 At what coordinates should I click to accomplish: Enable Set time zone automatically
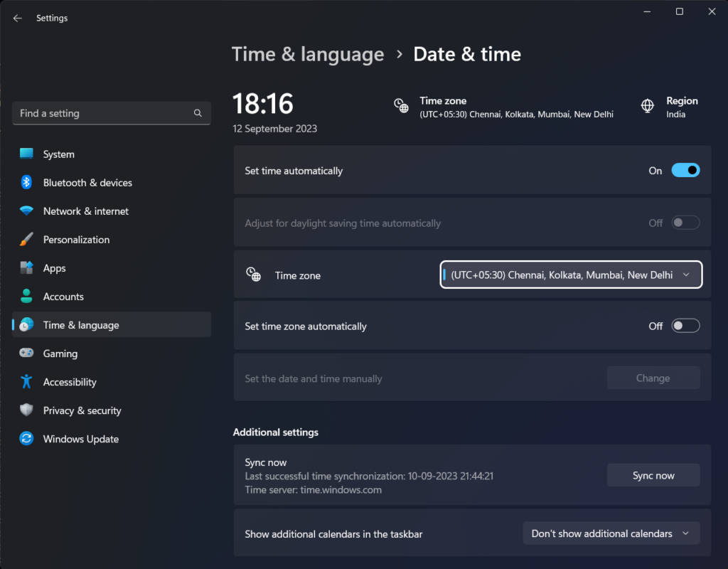click(x=685, y=325)
